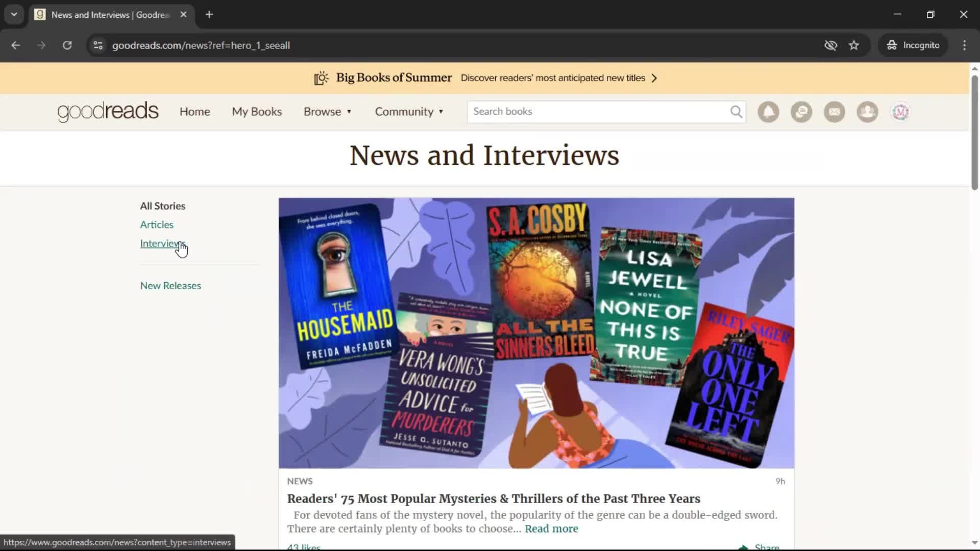Click the mysteries and thrillers article image
Screen dimensions: 980x551
click(x=536, y=333)
